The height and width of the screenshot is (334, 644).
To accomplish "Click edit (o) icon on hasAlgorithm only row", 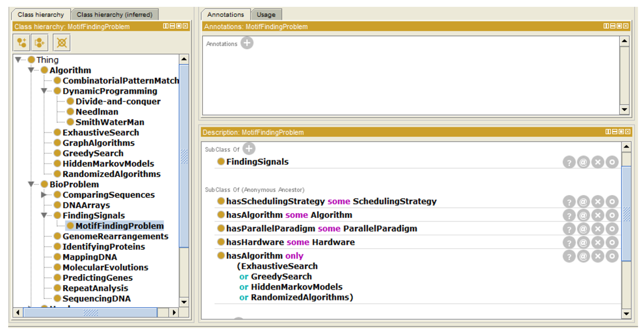I will (612, 256).
